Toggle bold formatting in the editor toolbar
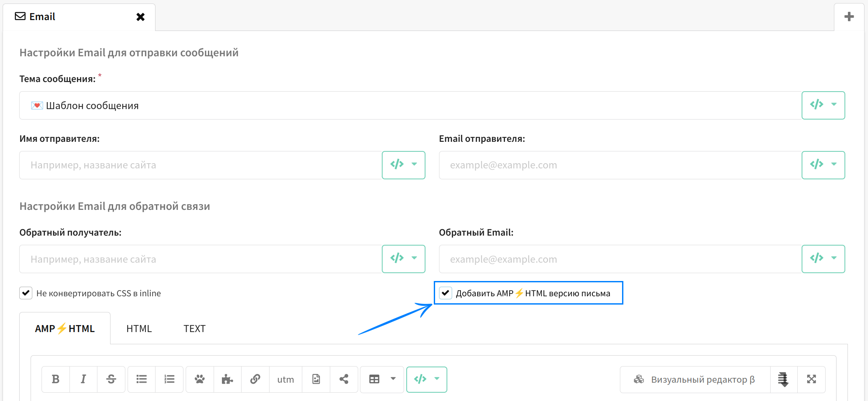The width and height of the screenshot is (868, 401). click(x=55, y=379)
